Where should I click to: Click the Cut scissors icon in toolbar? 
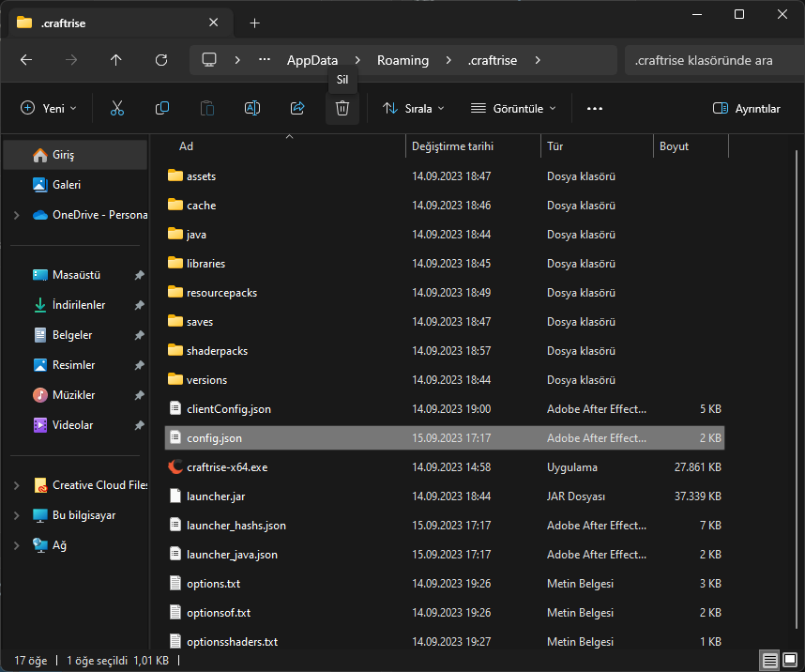[117, 108]
